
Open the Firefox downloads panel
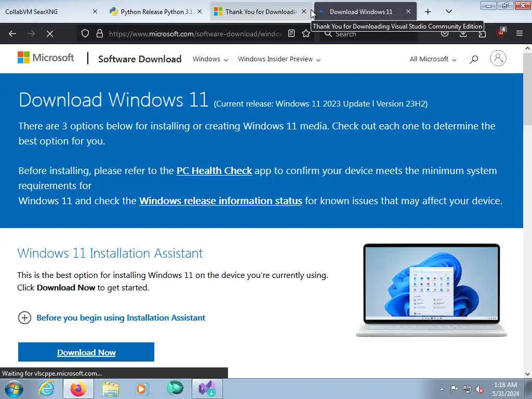tap(463, 35)
